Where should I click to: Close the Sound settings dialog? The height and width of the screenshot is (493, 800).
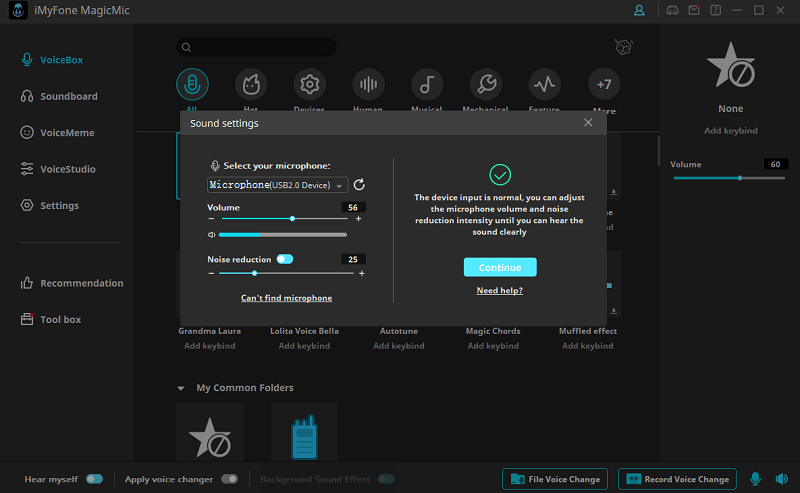(x=588, y=122)
